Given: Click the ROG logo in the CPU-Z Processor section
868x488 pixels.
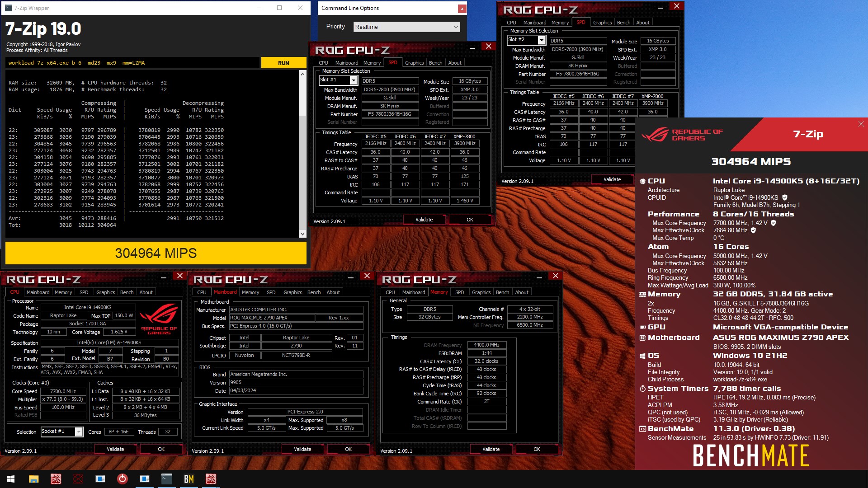Looking at the screenshot, I should (x=159, y=319).
